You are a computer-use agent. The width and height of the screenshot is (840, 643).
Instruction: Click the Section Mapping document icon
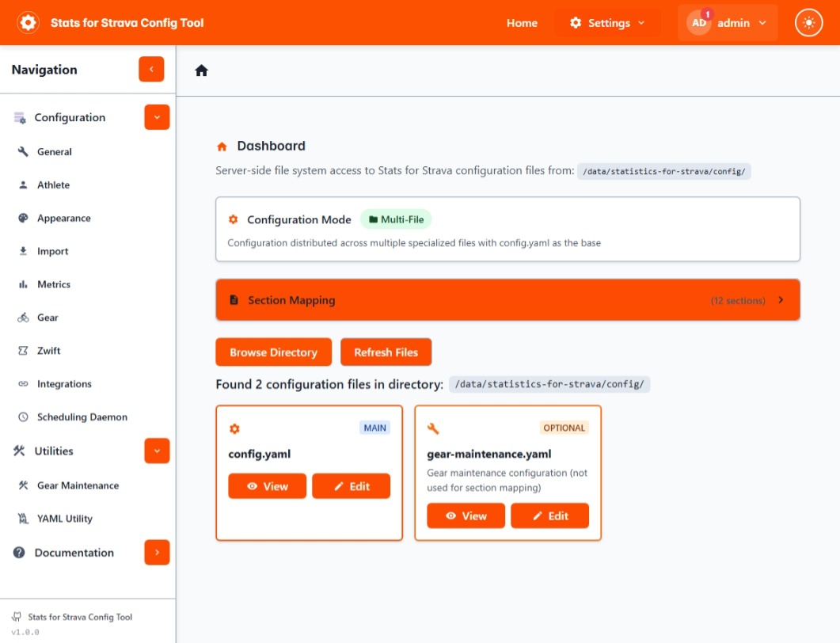pyautogui.click(x=234, y=300)
